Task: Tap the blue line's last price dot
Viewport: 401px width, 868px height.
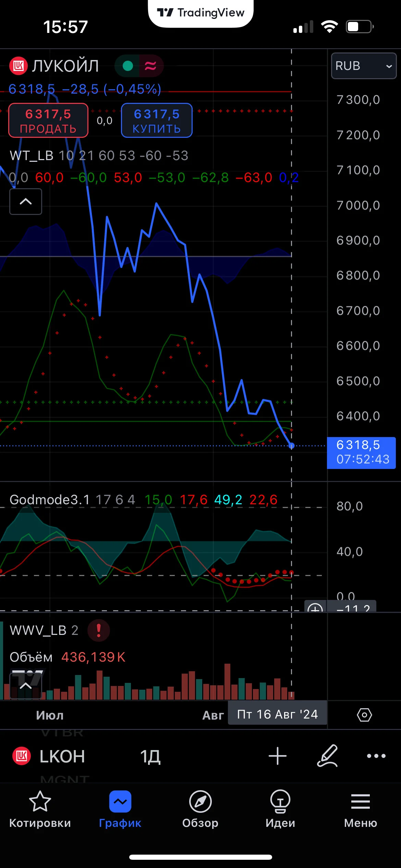Action: coord(291,446)
